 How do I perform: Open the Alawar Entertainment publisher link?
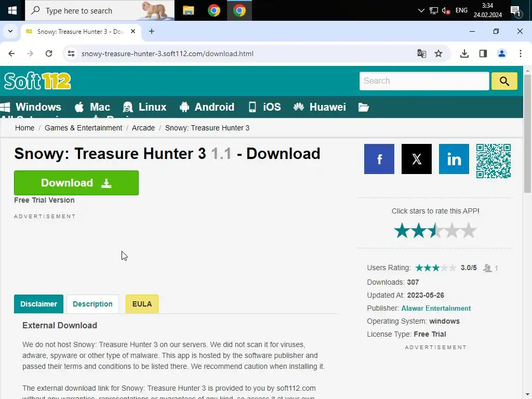[x=436, y=309]
